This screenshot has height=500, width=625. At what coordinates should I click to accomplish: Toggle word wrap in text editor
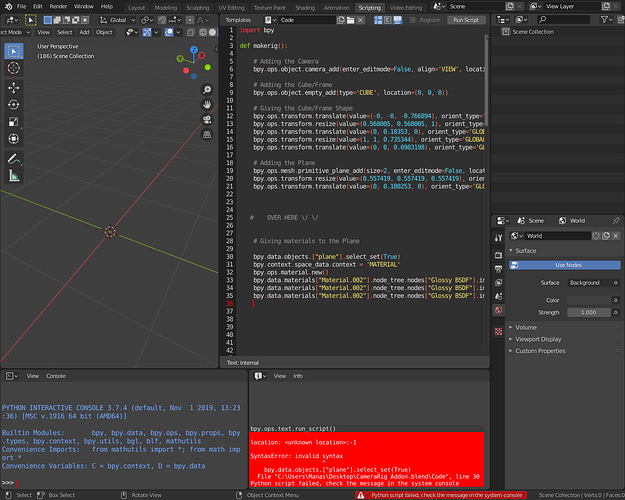coord(387,20)
